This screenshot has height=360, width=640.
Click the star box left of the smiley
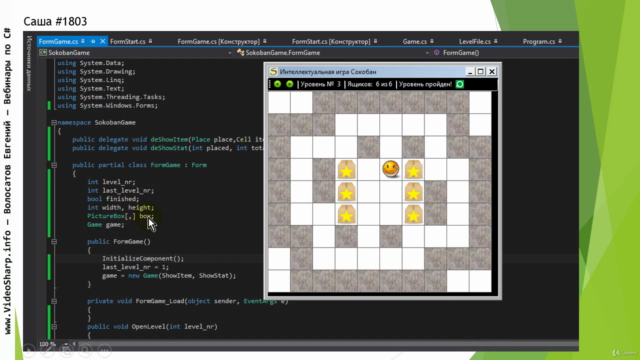[346, 169]
